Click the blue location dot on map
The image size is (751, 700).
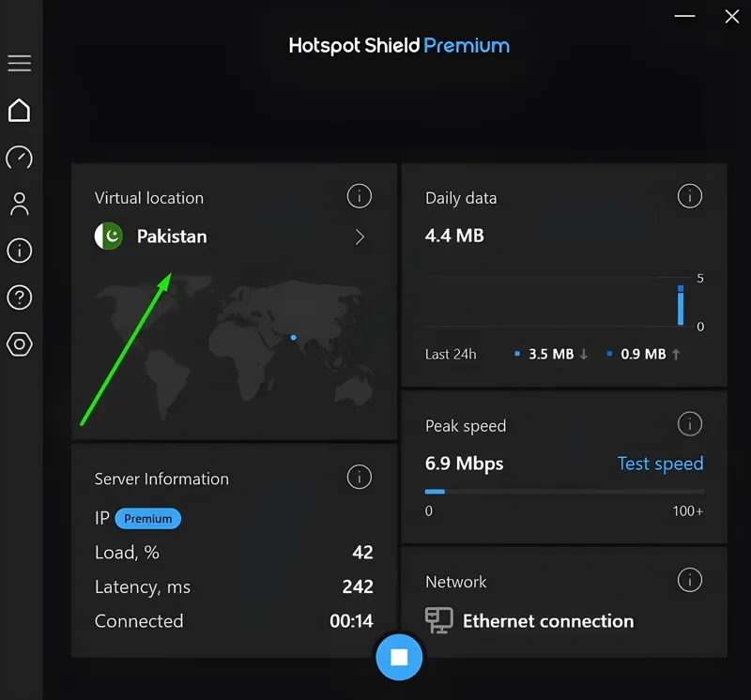tap(293, 338)
